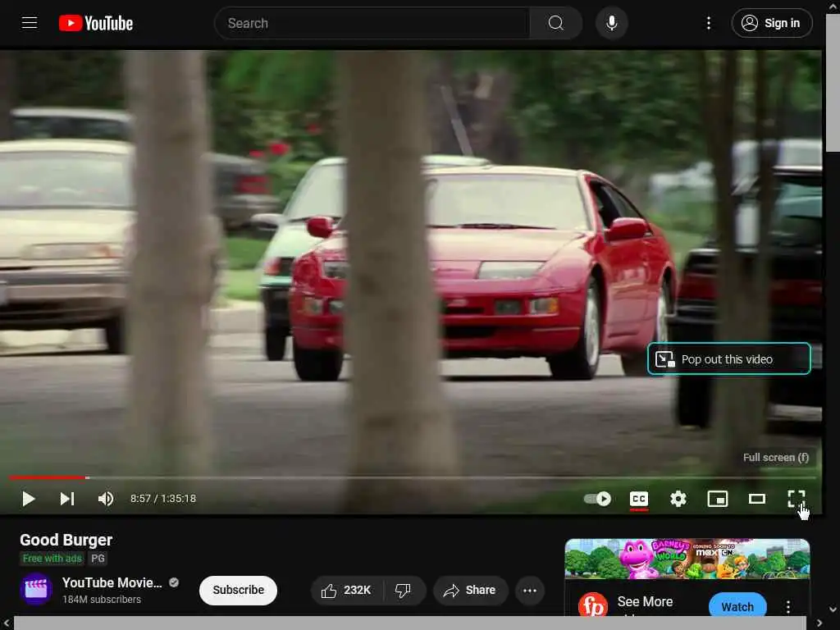840x630 pixels.
Task: Share the Good Burger video
Action: click(470, 591)
